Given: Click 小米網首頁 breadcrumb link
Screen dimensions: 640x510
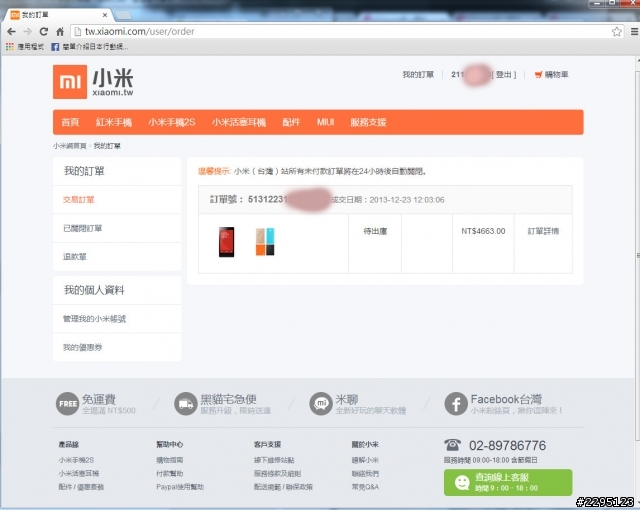Looking at the screenshot, I should tap(69, 146).
